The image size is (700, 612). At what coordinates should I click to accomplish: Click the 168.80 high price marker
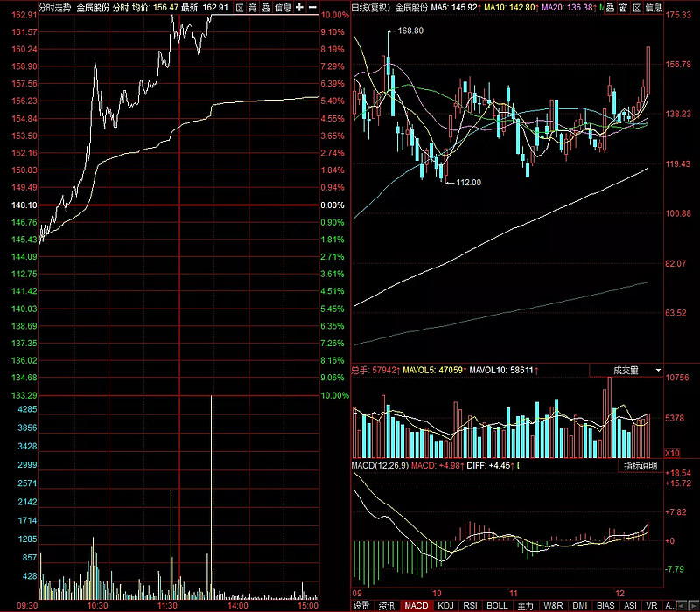pyautogui.click(x=410, y=31)
